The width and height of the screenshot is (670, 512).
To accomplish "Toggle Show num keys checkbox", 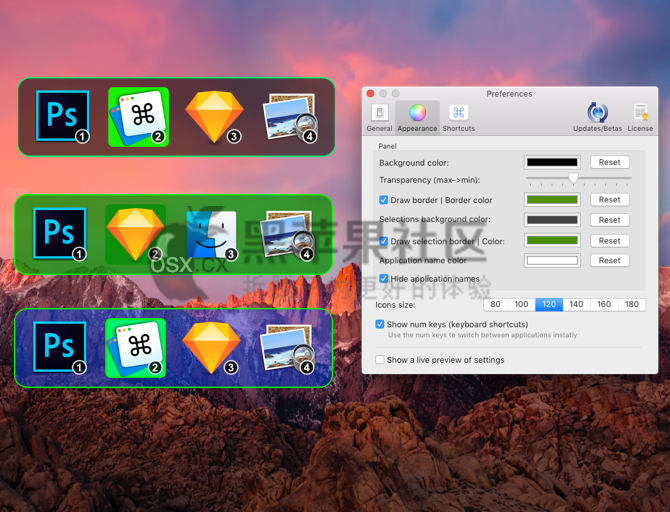I will pos(379,324).
